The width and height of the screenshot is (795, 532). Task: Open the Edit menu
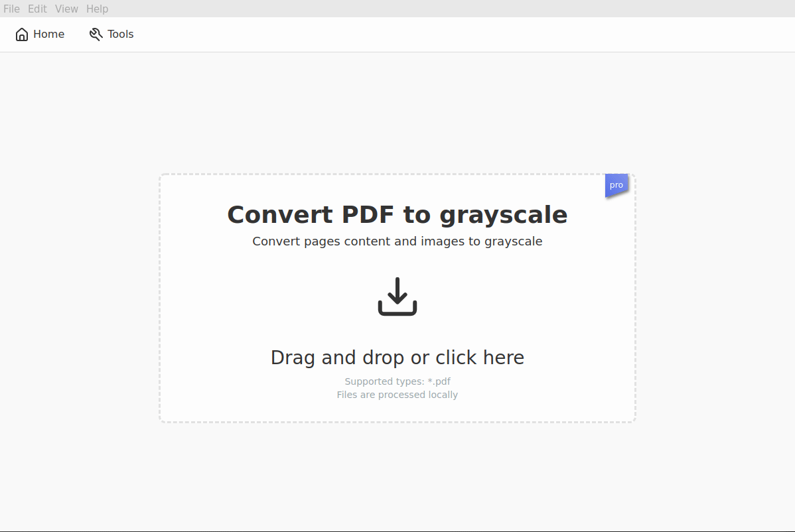click(x=37, y=9)
